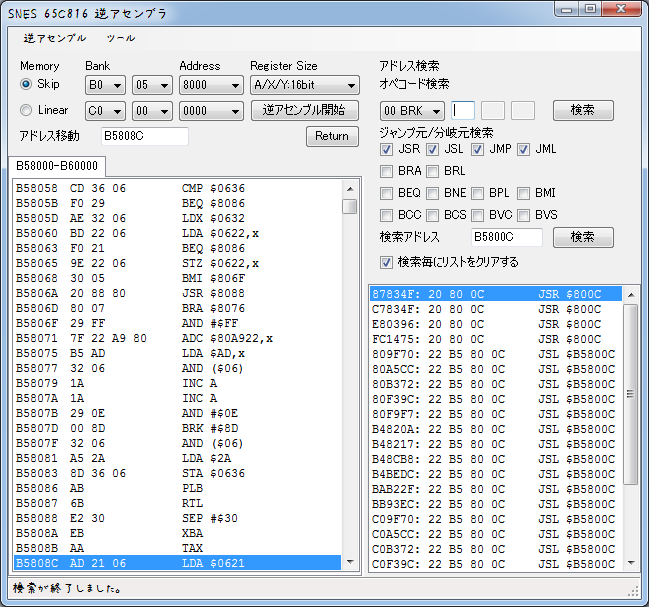Select result E80396 JSR $800C

tap(496, 324)
